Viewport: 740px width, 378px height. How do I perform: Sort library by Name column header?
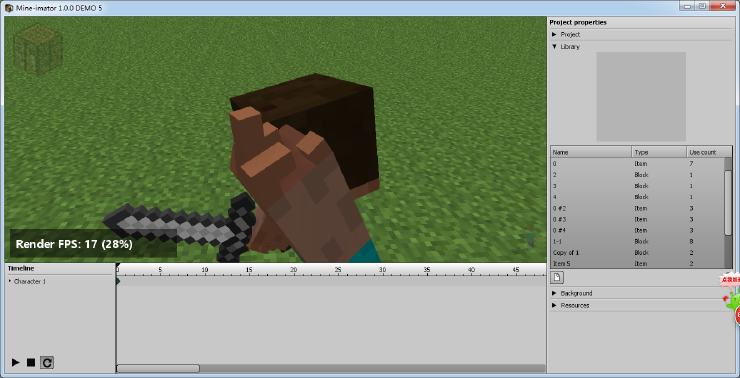pos(591,152)
